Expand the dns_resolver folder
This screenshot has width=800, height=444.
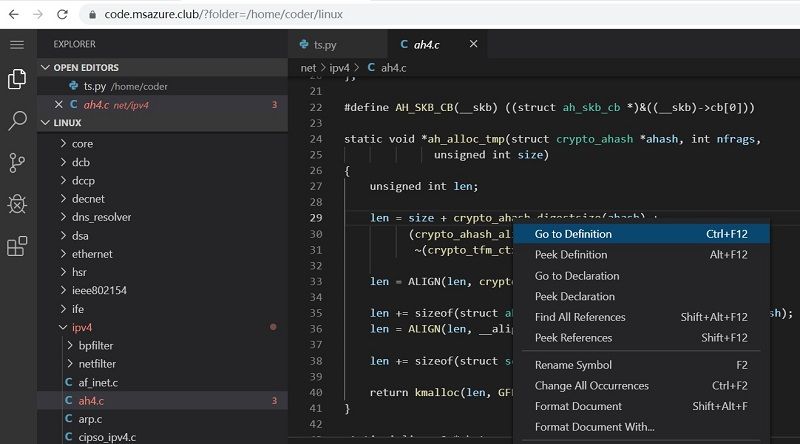tap(63, 217)
